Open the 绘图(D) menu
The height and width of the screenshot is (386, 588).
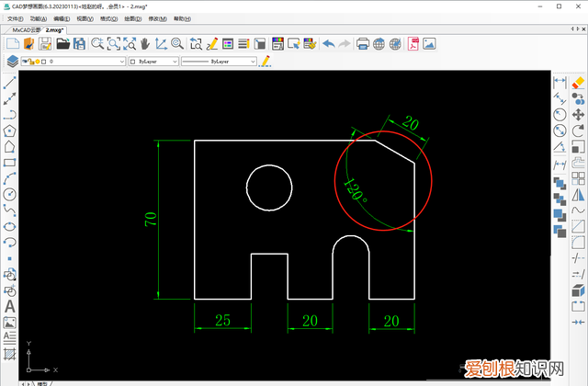click(x=133, y=18)
